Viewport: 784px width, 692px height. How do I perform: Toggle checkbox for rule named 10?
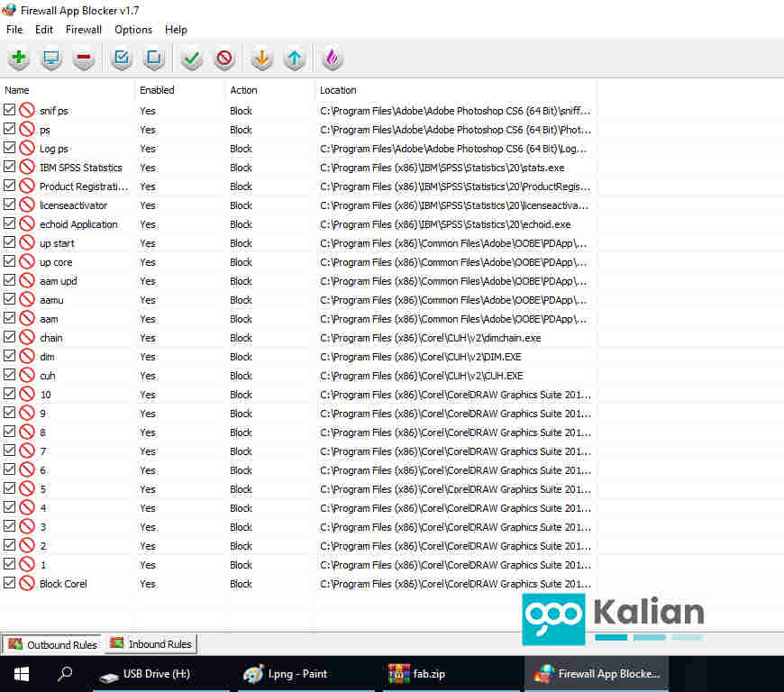pyautogui.click(x=9, y=394)
